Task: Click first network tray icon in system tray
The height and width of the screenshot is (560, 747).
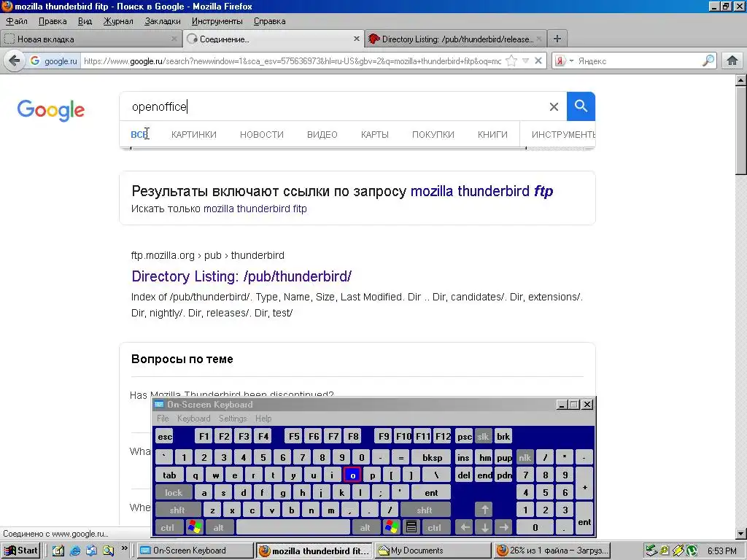Action: (651, 551)
